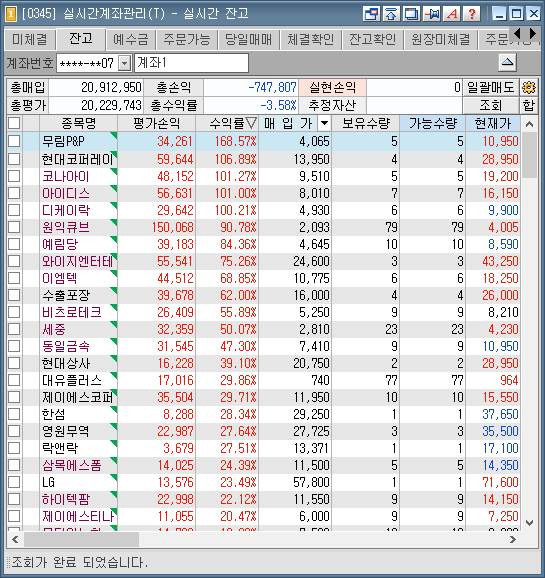Viewport: 545px width, 578px height.
Task: Click the screen-link window icon in title bar
Action: 372,14
